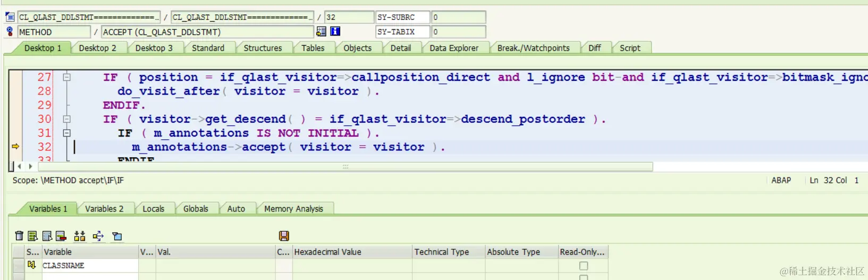This screenshot has height=280, width=868.
Task: Open the Objects tab
Action: click(357, 48)
